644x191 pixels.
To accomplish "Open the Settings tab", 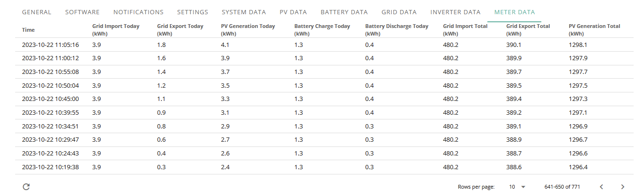I will coord(193,12).
